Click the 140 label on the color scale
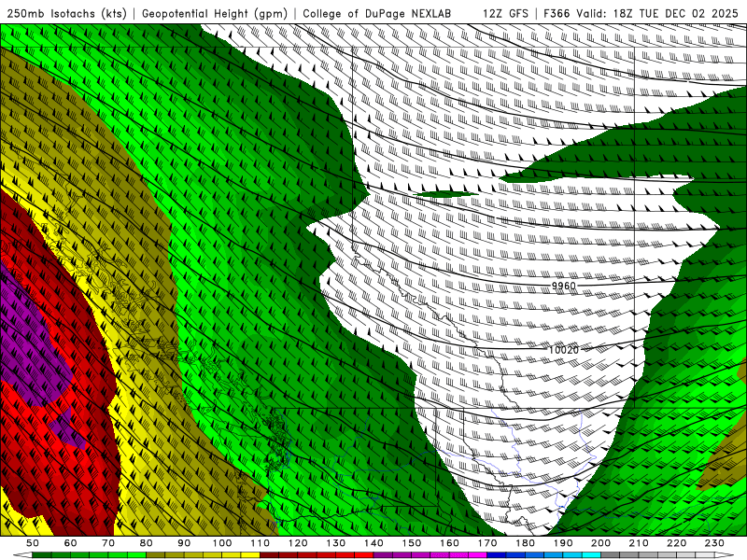The image size is (747, 560). [373, 543]
